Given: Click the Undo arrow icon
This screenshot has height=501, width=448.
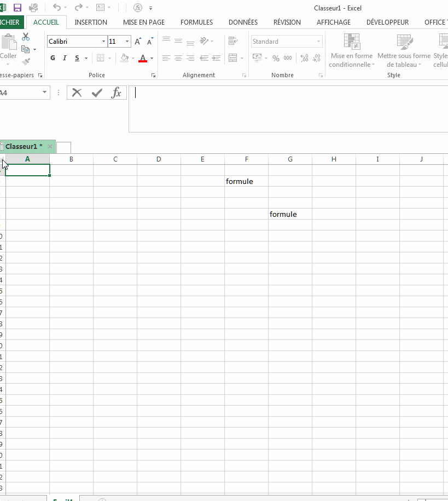Looking at the screenshot, I should coord(57,8).
